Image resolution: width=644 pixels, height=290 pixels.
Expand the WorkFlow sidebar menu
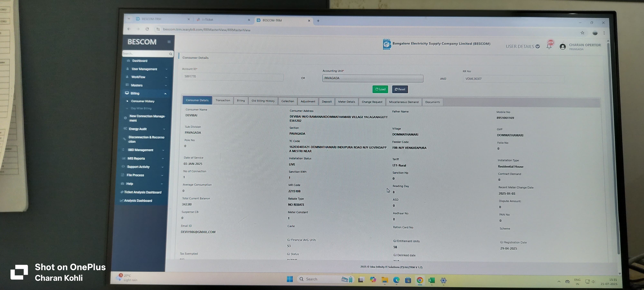(146, 77)
